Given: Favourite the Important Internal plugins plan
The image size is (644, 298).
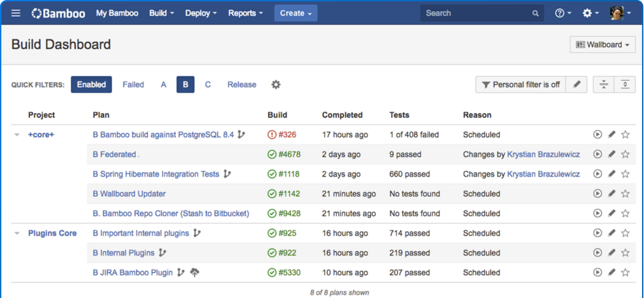Looking at the screenshot, I should [625, 233].
